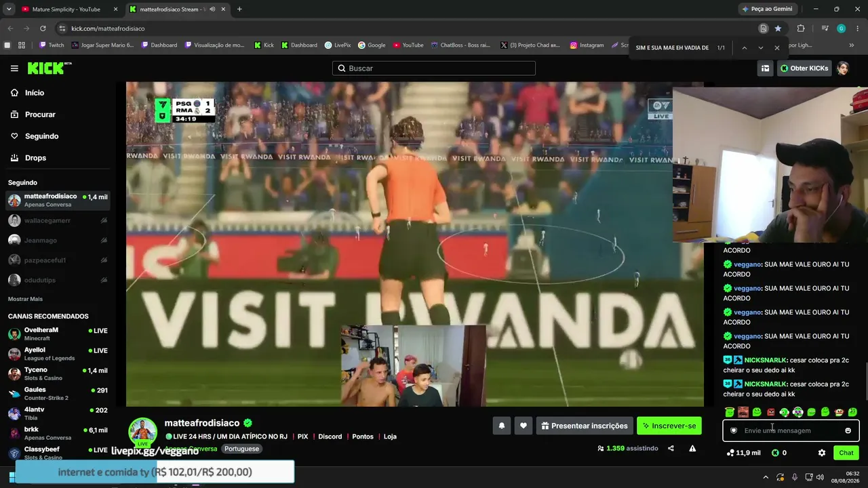Click the matteafrodisiaco streamer avatar
The height and width of the screenshot is (488, 868).
143,432
